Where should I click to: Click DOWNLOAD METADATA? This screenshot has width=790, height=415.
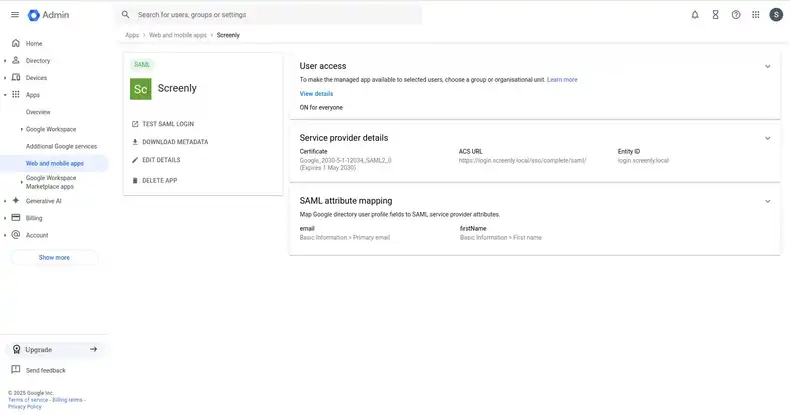coord(175,142)
